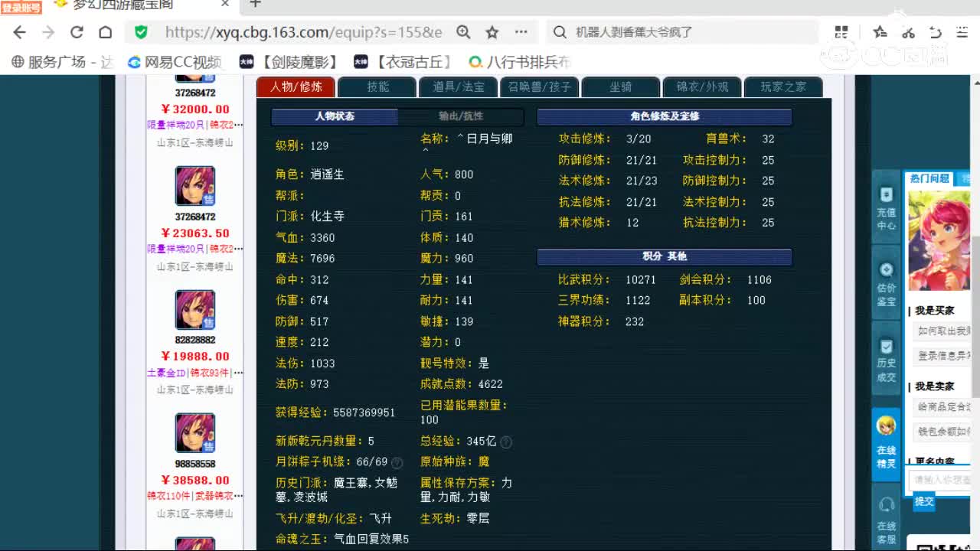Click the green security shield icon
Image resolution: width=980 pixels, height=551 pixels.
141,32
